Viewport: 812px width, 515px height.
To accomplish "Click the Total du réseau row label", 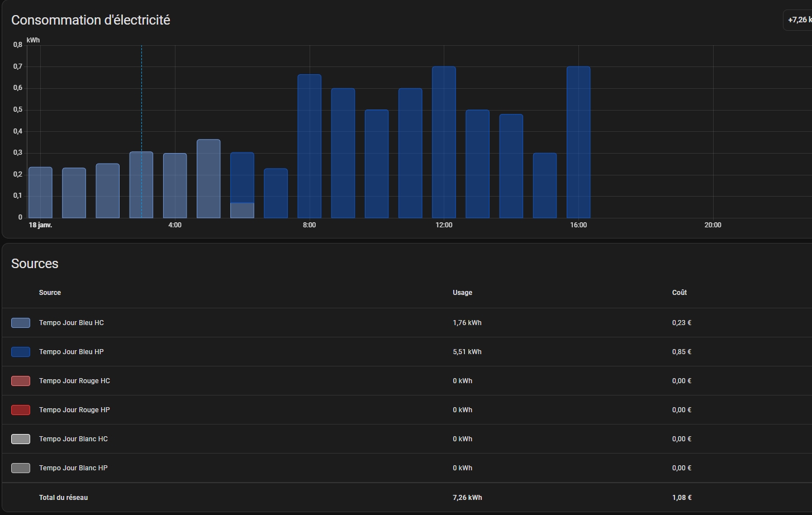I will coord(63,498).
